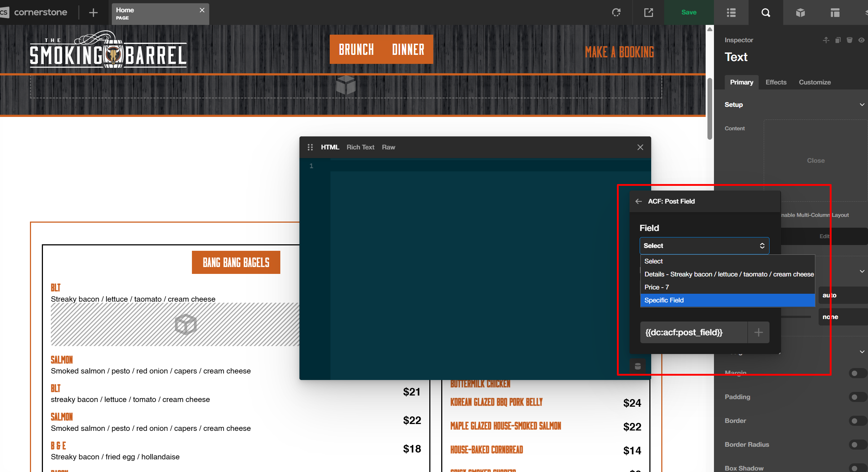
Task: Go back with the ACF: Post Field arrow
Action: pyautogui.click(x=639, y=201)
